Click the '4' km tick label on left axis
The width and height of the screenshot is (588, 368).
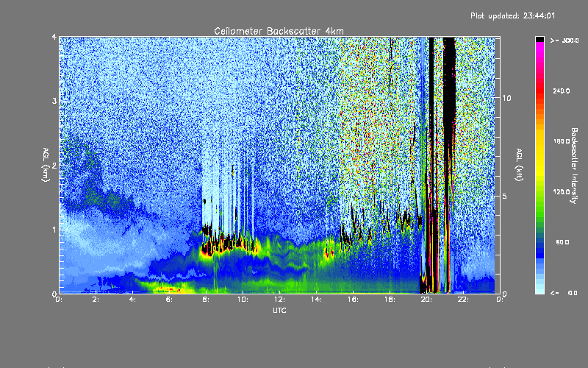coord(54,37)
